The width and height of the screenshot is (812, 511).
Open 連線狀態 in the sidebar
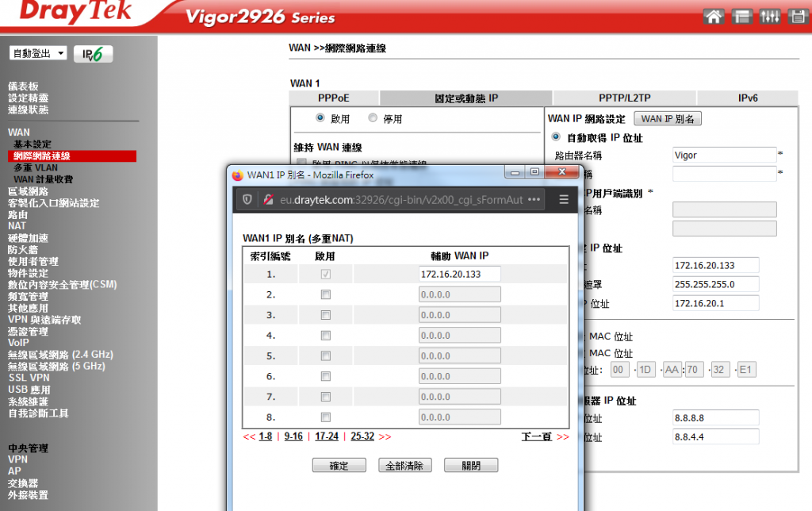click(28, 109)
